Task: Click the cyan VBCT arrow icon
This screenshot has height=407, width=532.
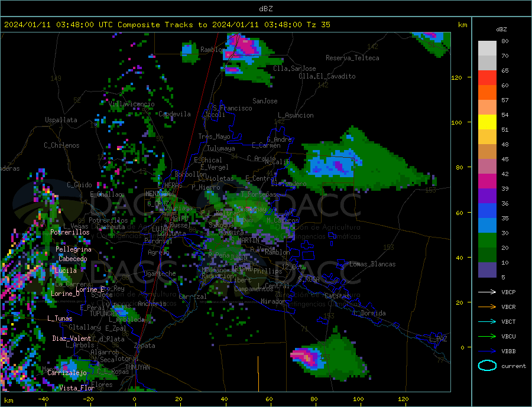Action: pyautogui.click(x=487, y=321)
